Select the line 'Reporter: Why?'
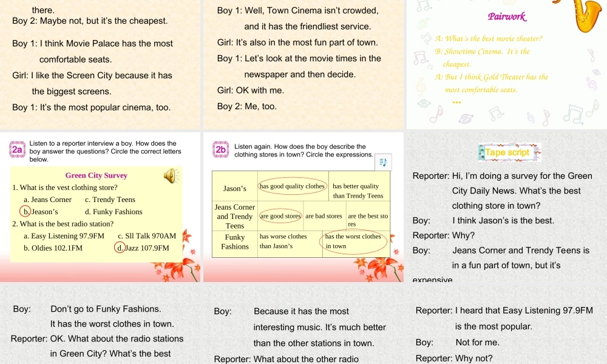This screenshot has height=364, width=607. (444, 235)
